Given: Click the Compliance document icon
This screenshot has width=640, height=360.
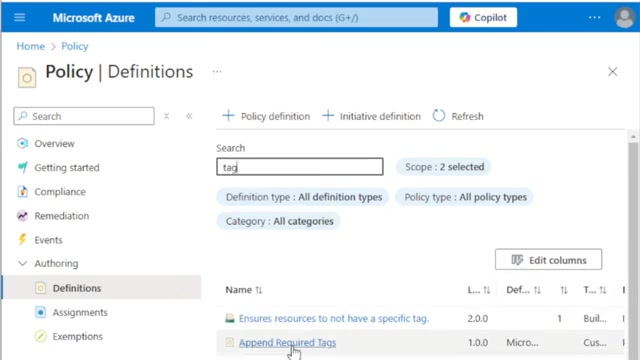Looking at the screenshot, I should (22, 191).
